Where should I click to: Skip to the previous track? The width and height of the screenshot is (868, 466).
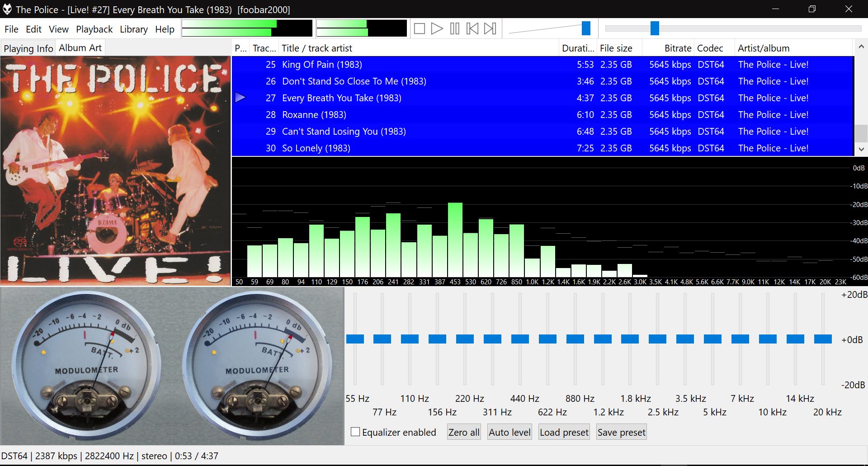click(x=472, y=29)
